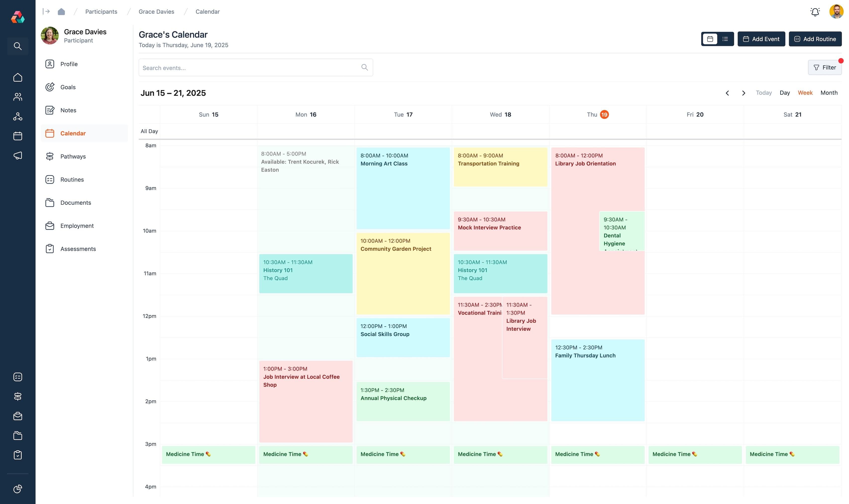Select the home icon in the dark sidebar
849x504 pixels.
(x=18, y=77)
